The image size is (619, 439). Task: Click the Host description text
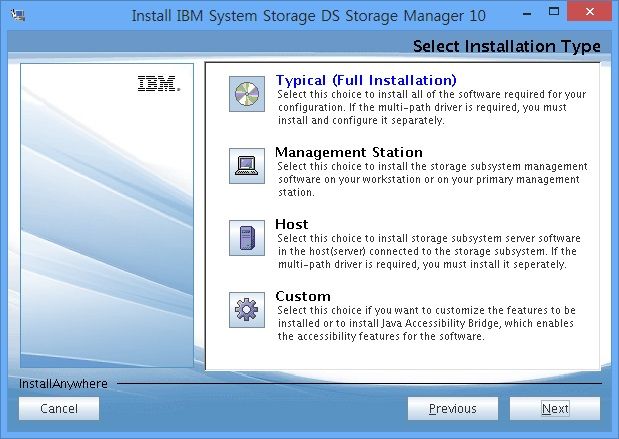click(x=429, y=251)
